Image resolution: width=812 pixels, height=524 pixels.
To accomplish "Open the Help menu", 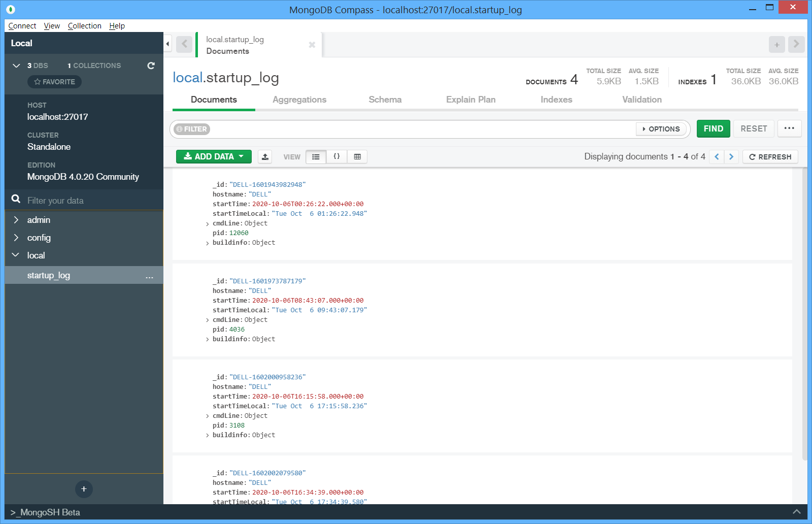I will point(117,26).
